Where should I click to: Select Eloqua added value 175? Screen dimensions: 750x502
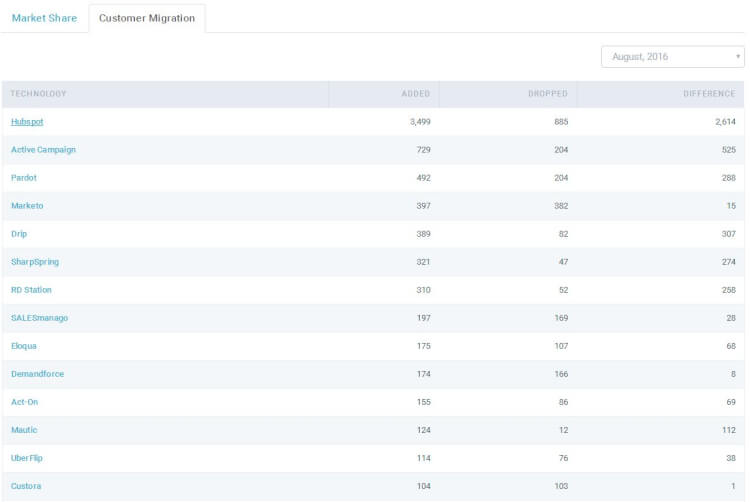pyautogui.click(x=423, y=346)
